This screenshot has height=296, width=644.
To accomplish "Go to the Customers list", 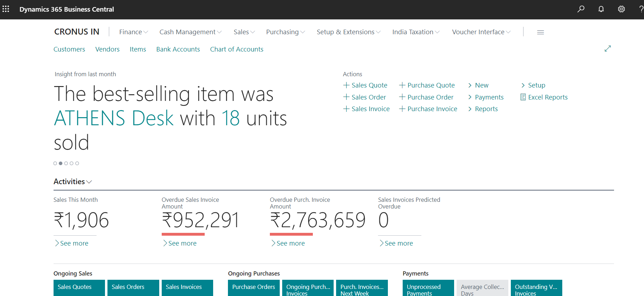I will 69,49.
